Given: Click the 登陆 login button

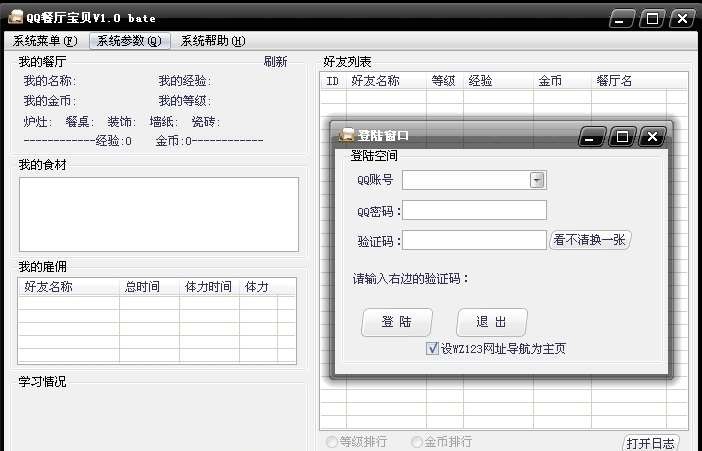Looking at the screenshot, I should coord(397,322).
